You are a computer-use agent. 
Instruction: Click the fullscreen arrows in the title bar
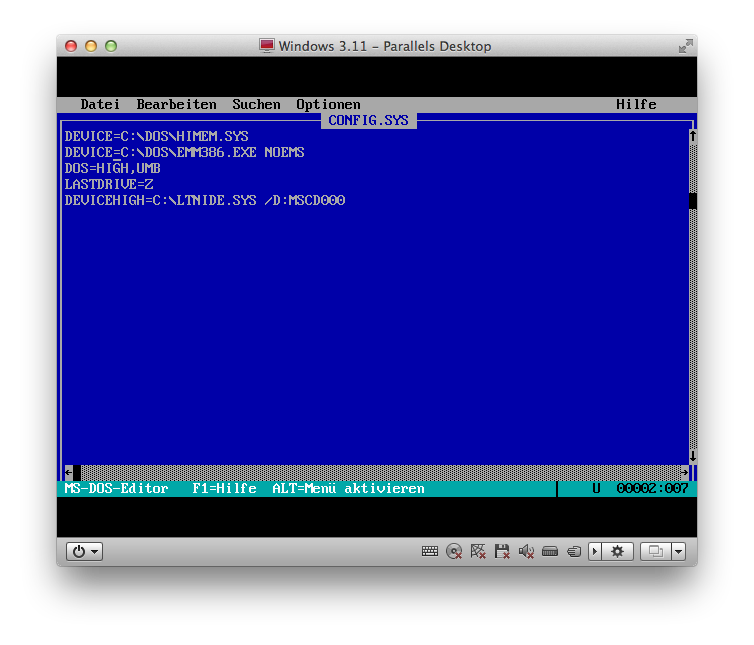686,46
